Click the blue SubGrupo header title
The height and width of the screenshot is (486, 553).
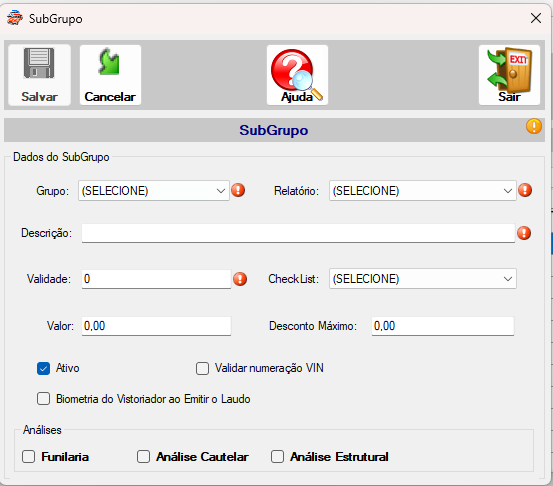pyautogui.click(x=274, y=130)
